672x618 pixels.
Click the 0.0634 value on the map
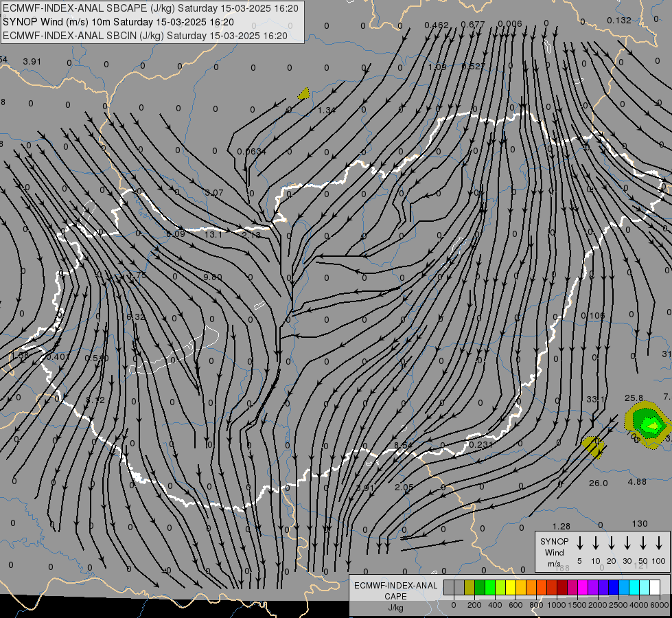(x=251, y=151)
